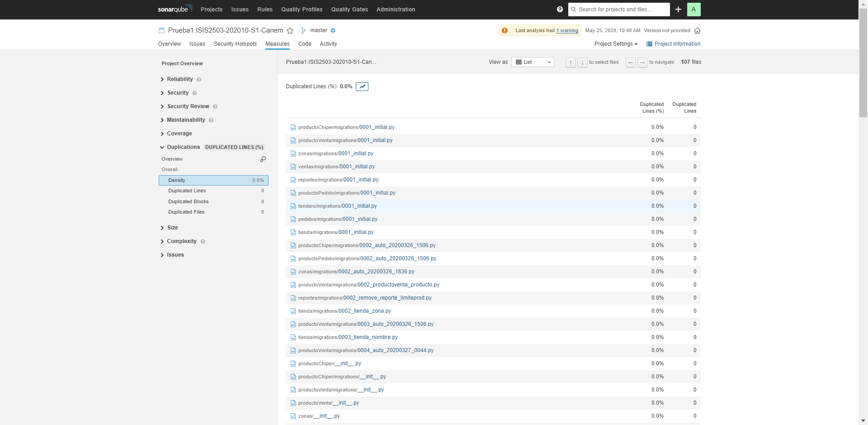This screenshot has width=868, height=425.
Task: Click Complexity help icon
Action: (203, 242)
